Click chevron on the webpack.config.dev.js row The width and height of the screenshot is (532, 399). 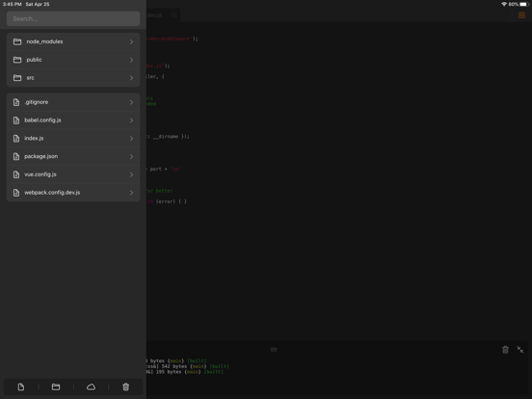[131, 193]
